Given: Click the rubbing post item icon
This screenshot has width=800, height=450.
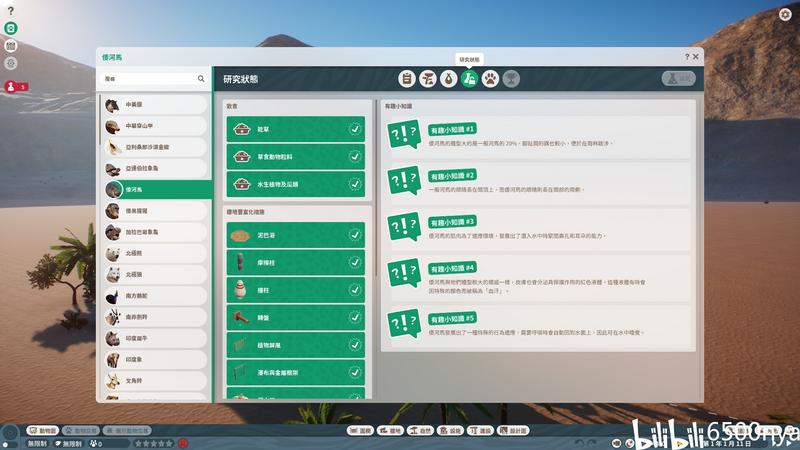Looking at the screenshot, I should click(240, 263).
